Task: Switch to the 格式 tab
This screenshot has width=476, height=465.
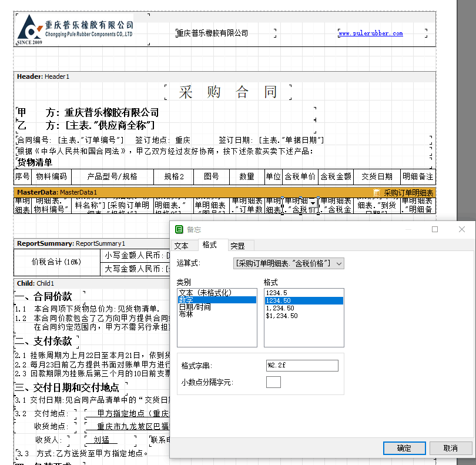Action: click(x=209, y=245)
